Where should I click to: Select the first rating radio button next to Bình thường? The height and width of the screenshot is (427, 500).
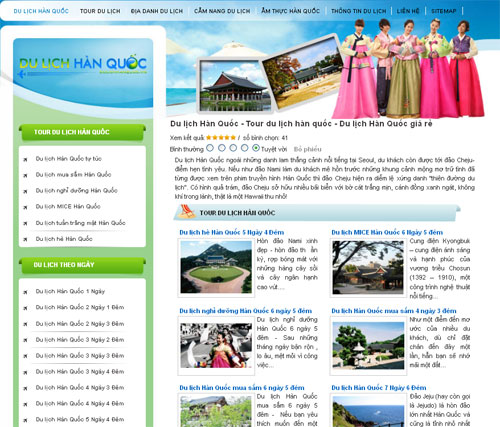(x=210, y=147)
